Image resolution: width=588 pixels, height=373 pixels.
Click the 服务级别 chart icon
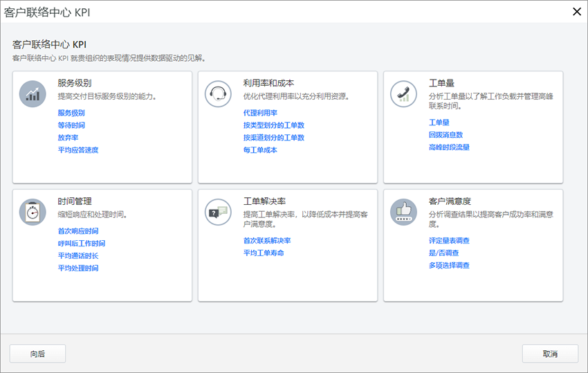coord(33,93)
